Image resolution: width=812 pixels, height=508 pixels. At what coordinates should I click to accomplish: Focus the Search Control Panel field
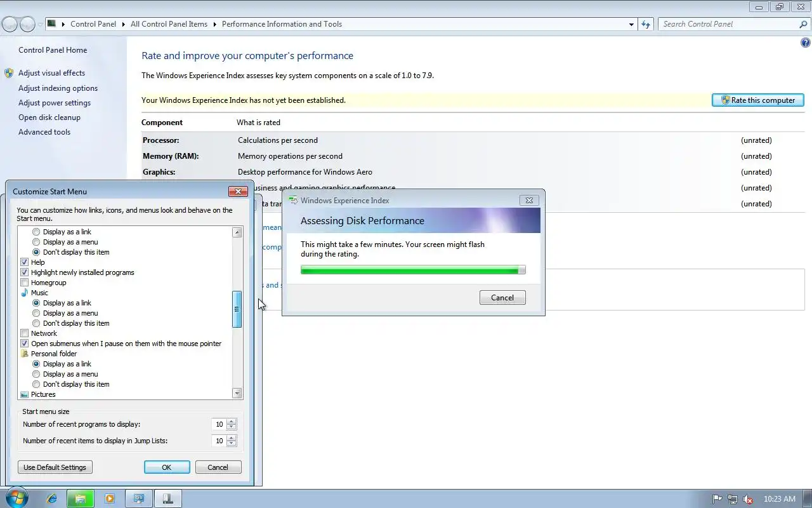[728, 24]
